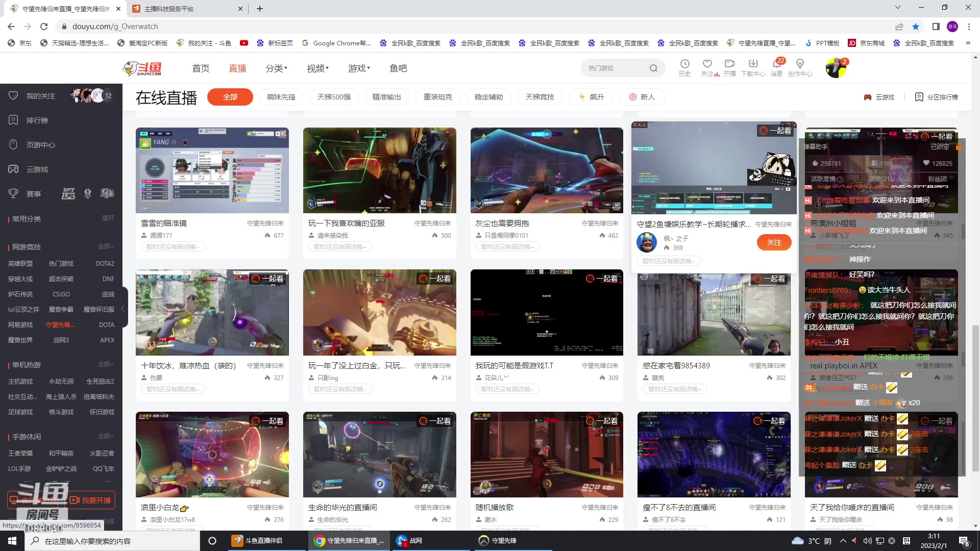Click the sidebar My Follows heart icon
The width and height of the screenshot is (980, 551).
[13, 95]
